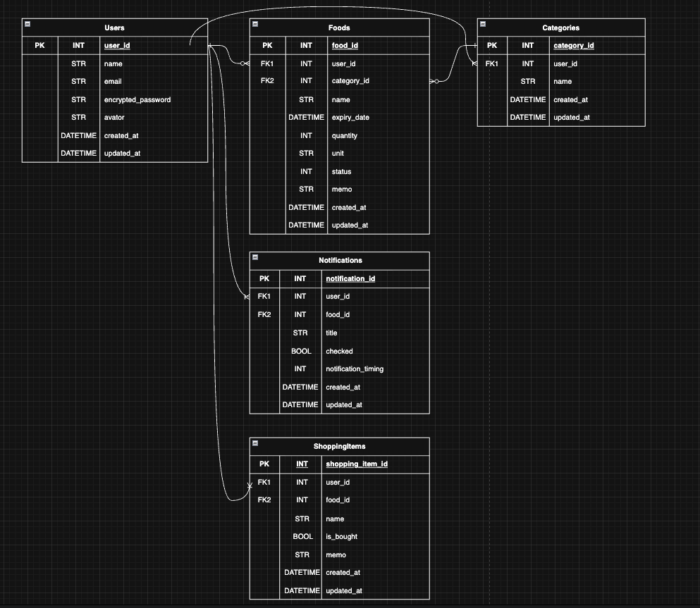Click the email field in Users
700x608 pixels.
113,81
